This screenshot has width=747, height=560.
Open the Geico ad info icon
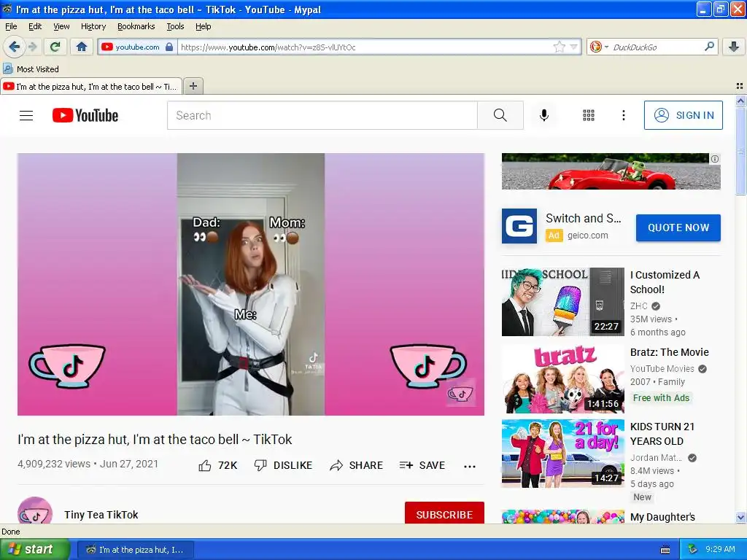715,159
